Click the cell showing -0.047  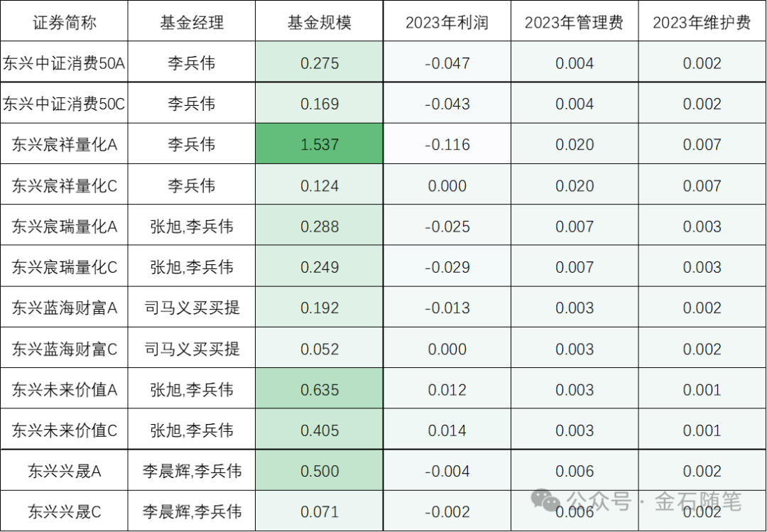[x=447, y=63]
